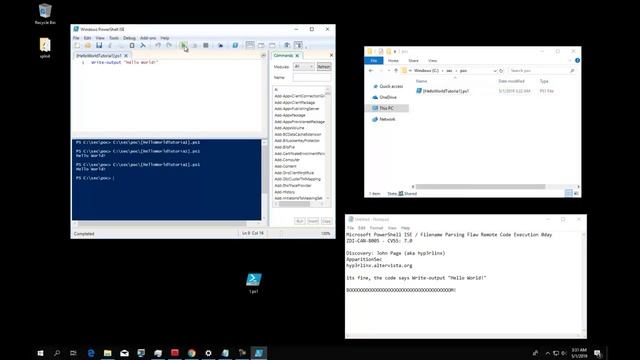The height and width of the screenshot is (360, 640).
Task: Click the Clear console pane icon in ISE toolbar
Action: [143, 45]
